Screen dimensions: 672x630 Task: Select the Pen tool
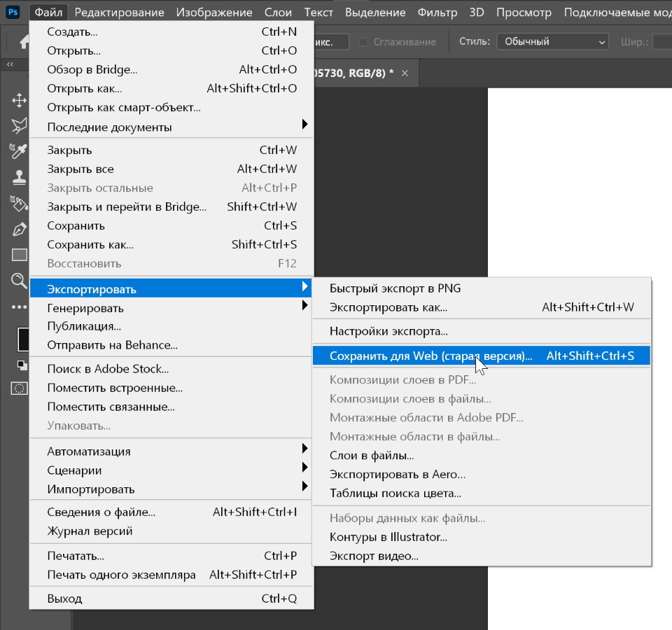[19, 230]
